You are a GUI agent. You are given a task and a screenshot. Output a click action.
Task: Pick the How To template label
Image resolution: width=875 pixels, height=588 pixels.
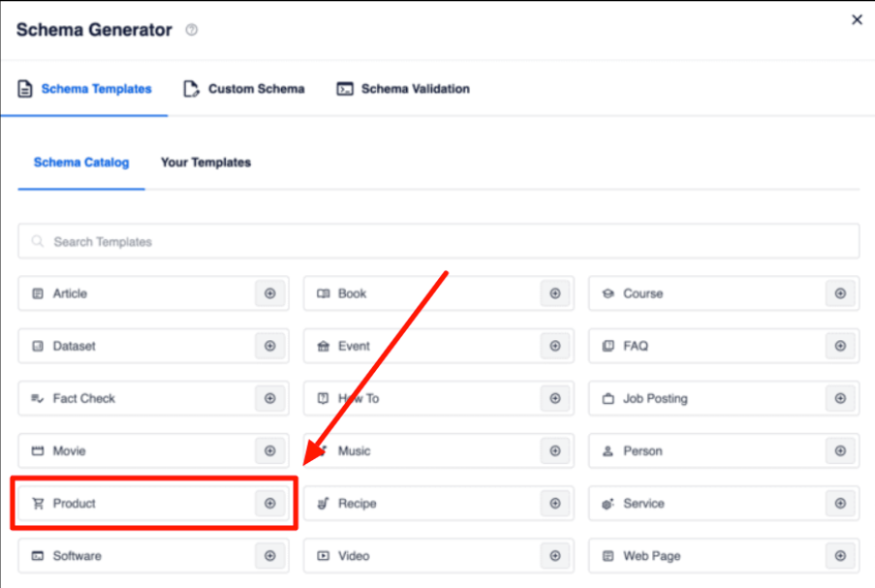click(359, 398)
